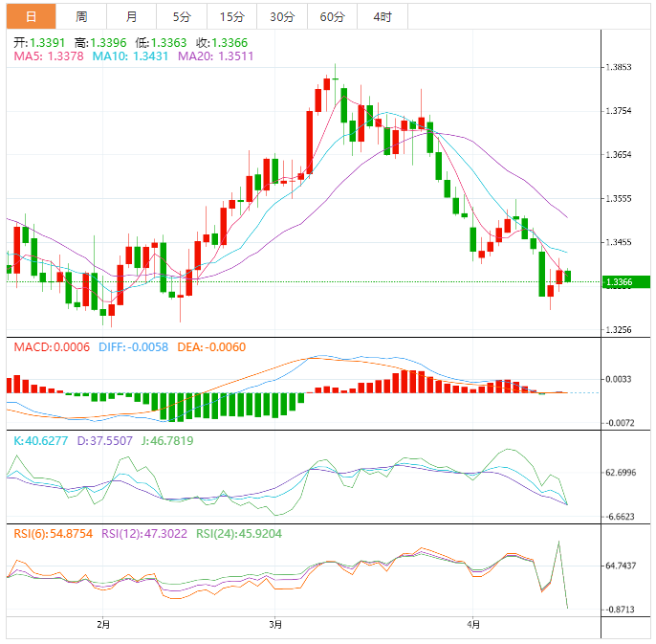Viewport: 656px width, 644px height.
Task: Click the 4月 marker on the date axis
Action: click(472, 625)
